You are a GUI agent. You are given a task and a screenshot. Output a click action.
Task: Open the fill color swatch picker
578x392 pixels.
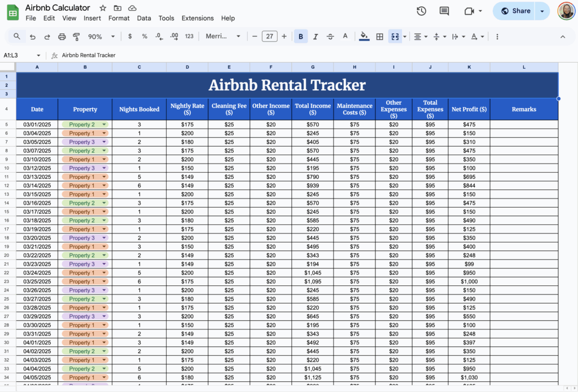(x=364, y=36)
